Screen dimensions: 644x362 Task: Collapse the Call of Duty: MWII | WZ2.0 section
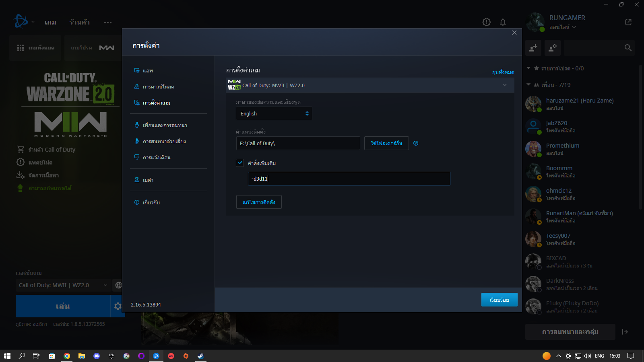coord(370,85)
